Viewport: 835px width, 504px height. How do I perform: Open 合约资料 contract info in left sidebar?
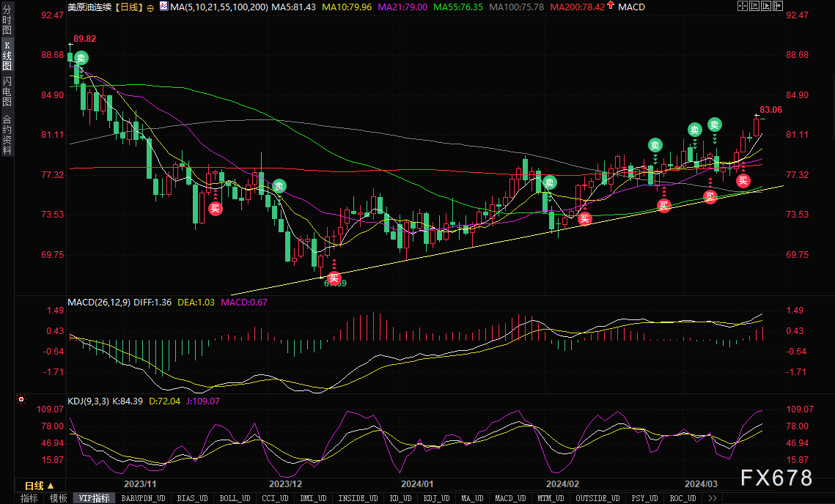pos(7,134)
